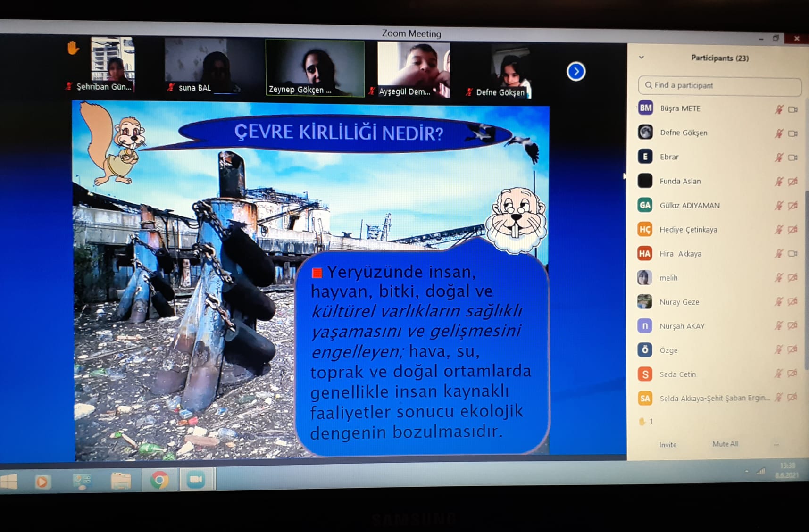This screenshot has width=809, height=532.
Task: Click the n avatar of Nurşah AKAY
Action: (x=645, y=325)
